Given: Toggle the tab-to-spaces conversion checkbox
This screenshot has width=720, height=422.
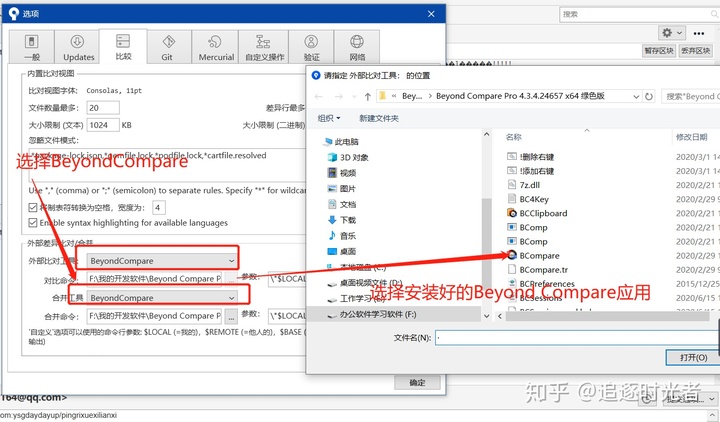Looking at the screenshot, I should click(33, 208).
